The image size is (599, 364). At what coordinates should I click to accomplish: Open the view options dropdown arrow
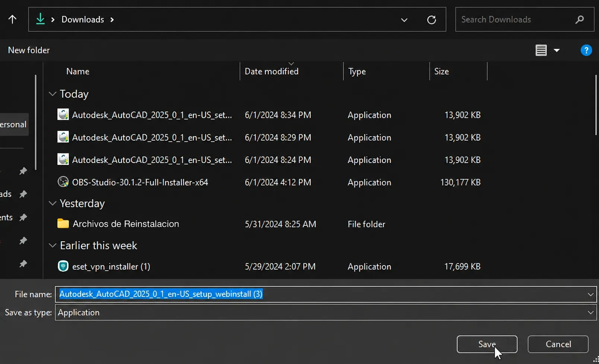coord(557,50)
